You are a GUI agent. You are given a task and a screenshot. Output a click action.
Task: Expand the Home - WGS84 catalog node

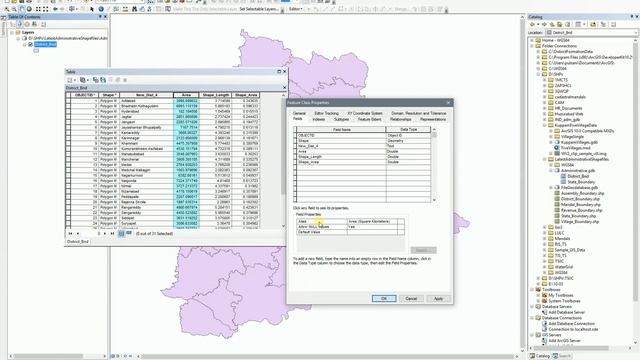click(x=532, y=40)
